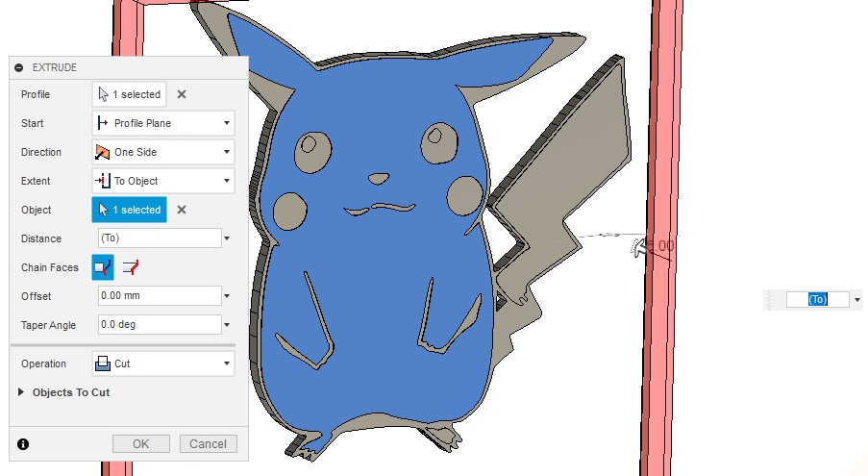868x476 pixels.
Task: Clear the Profile selection with its X
Action: click(181, 94)
